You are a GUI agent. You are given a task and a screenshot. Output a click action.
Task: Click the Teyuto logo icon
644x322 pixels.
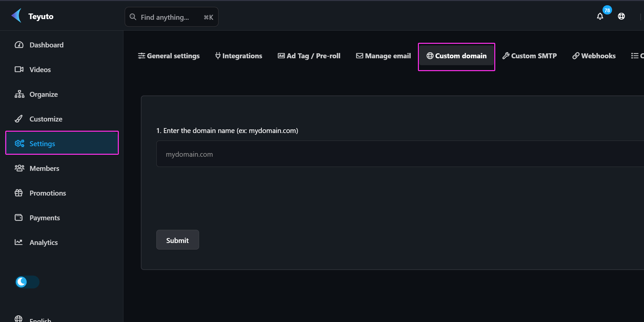point(16,16)
